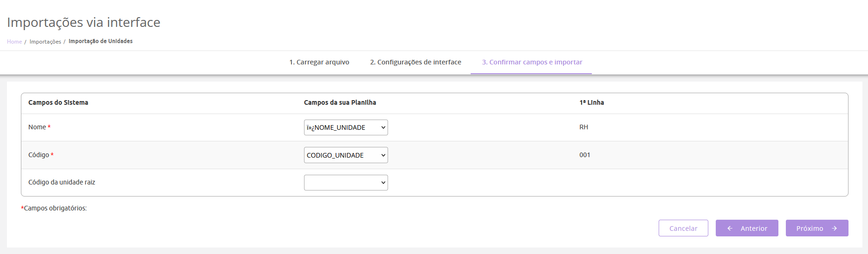Go to 2. Configurações de interface tab

[415, 62]
